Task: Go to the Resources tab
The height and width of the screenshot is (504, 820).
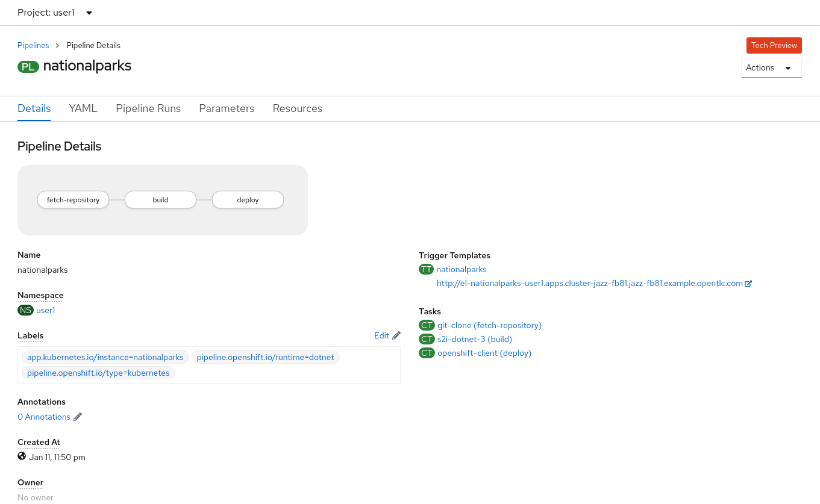Action: tap(297, 108)
